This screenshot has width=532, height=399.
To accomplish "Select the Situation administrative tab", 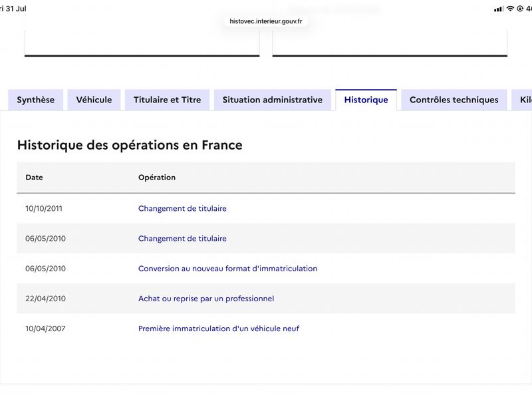I will point(273,100).
